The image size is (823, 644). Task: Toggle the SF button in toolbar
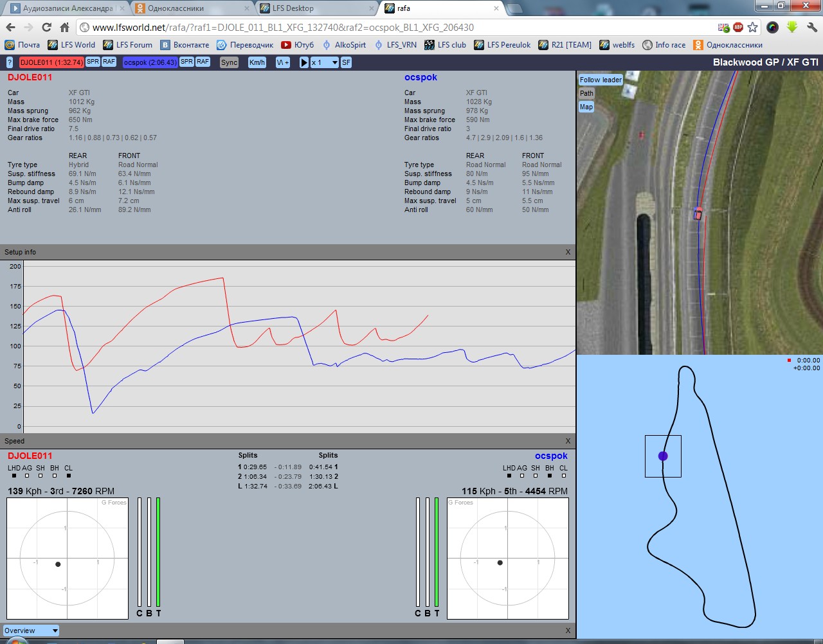pyautogui.click(x=346, y=62)
